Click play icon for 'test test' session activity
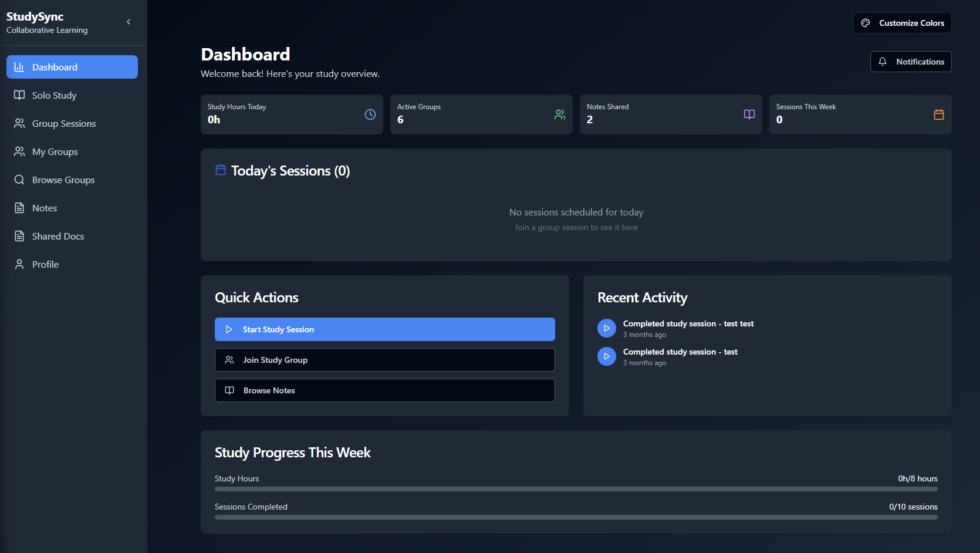 pos(606,328)
